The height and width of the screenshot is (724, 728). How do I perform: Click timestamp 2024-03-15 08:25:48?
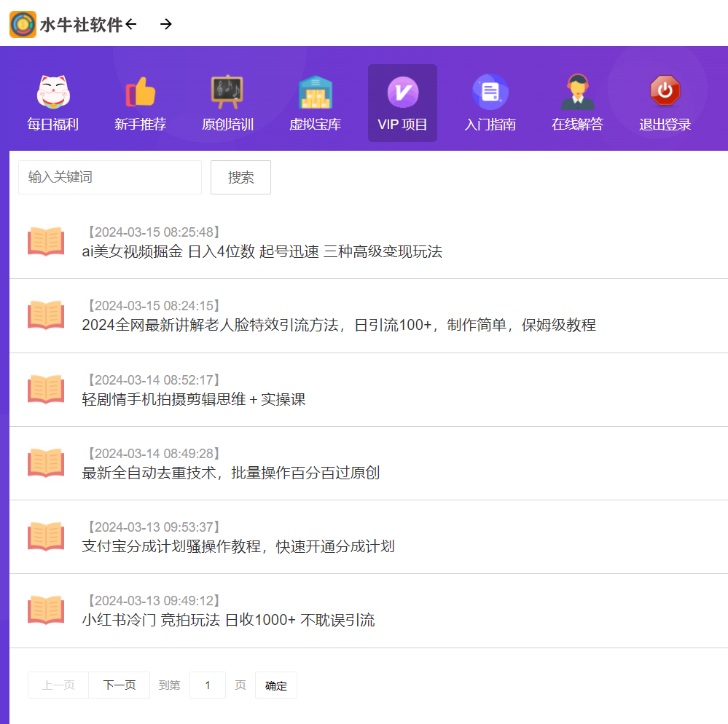(x=154, y=232)
